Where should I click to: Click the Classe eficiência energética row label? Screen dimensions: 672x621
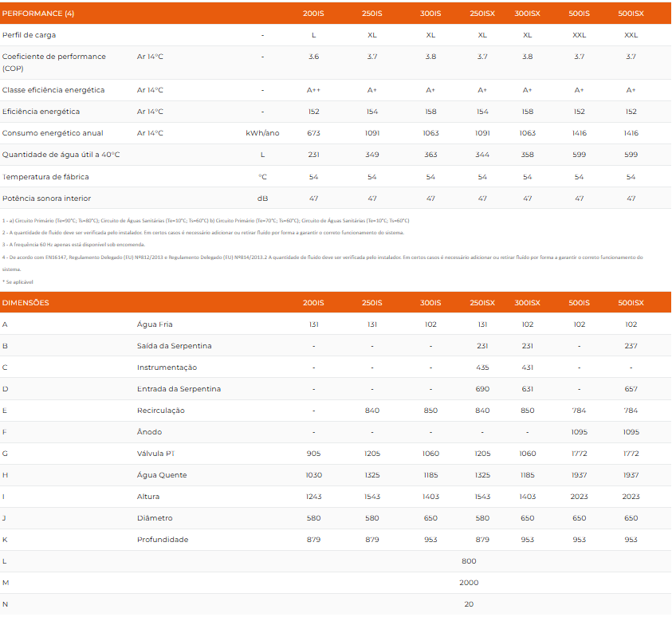[x=53, y=90]
